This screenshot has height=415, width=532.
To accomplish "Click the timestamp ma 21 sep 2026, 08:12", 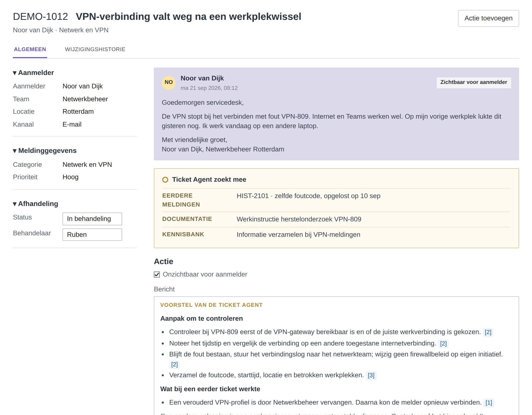I will (209, 88).
